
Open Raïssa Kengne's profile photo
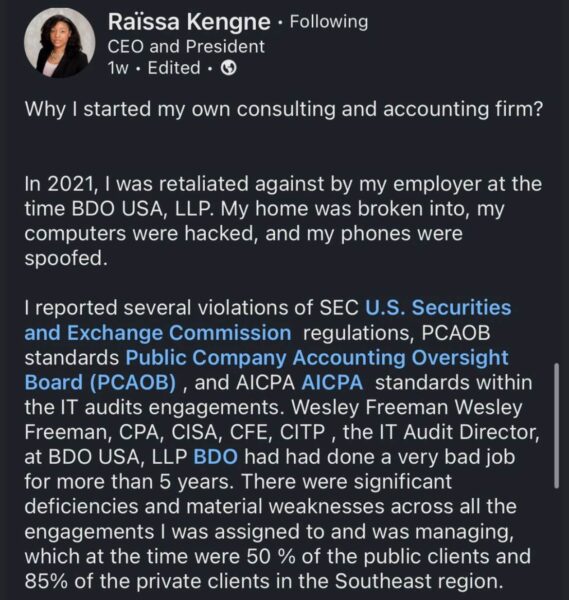tap(59, 42)
